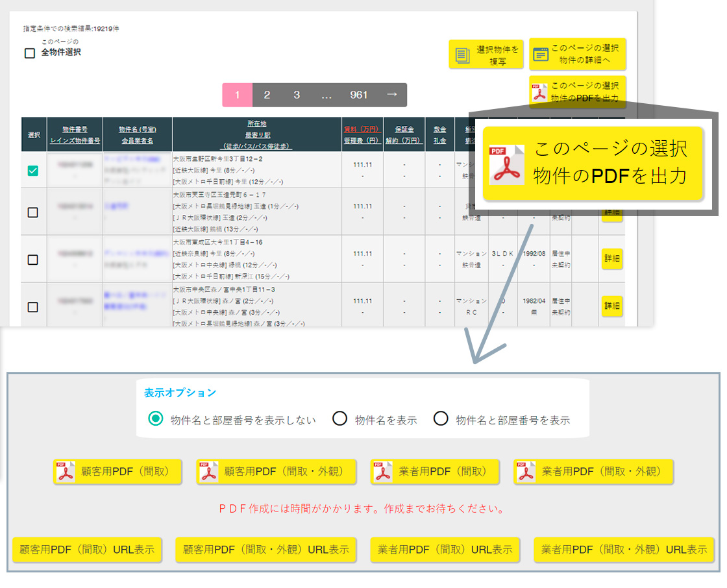Generate 業者用PDF（間取） file
This screenshot has width=727, height=588.
435,472
